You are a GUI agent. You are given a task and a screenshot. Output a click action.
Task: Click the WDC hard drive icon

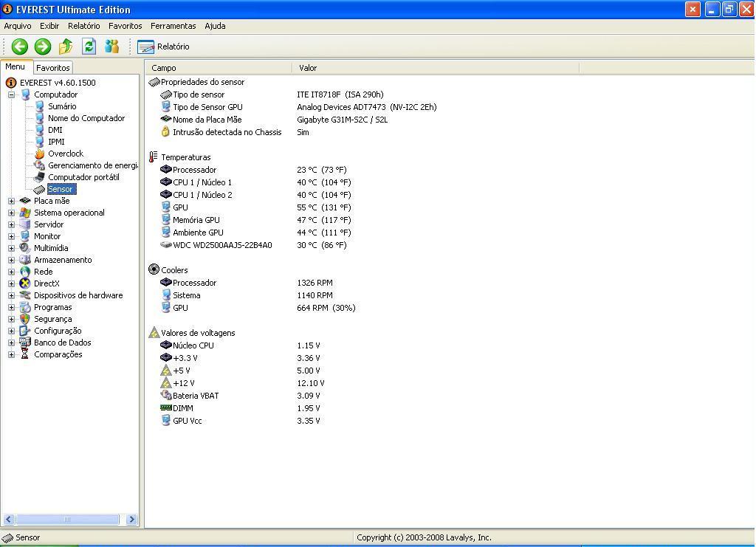click(166, 245)
